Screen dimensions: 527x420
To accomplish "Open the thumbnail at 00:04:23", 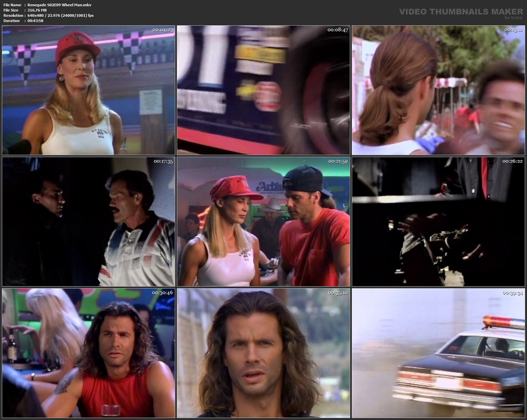I will 89,90.
